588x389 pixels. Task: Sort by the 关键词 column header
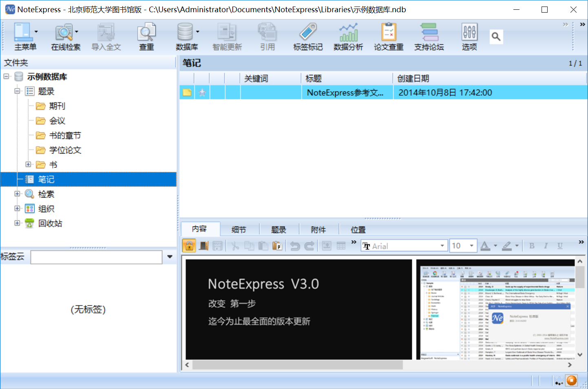coord(271,78)
